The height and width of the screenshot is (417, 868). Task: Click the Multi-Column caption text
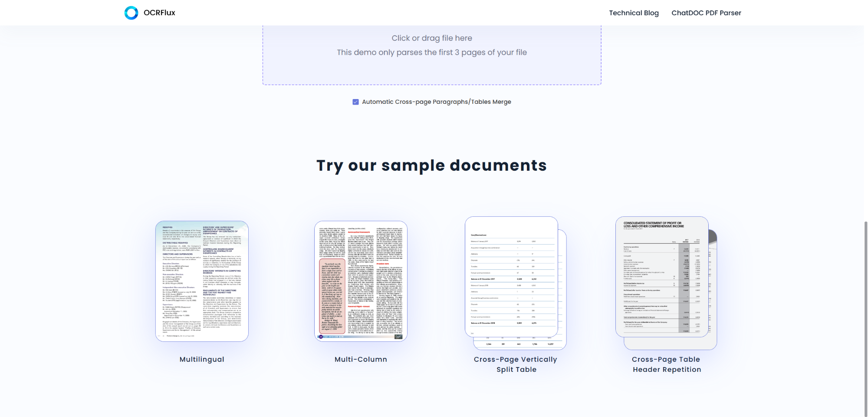pos(361,360)
